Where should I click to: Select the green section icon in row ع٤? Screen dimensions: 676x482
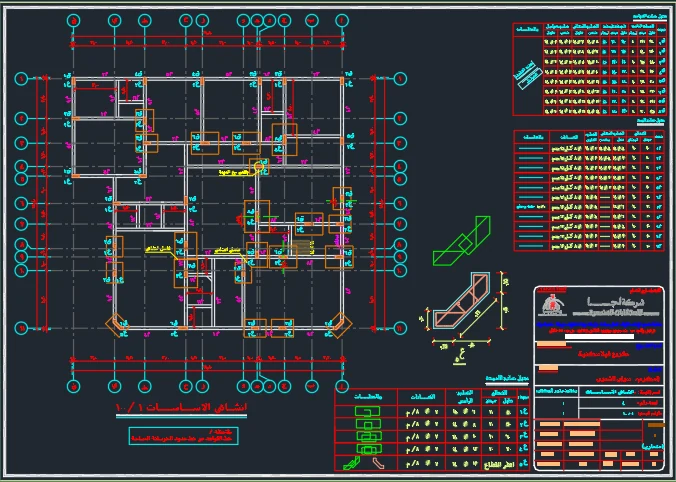point(368,450)
